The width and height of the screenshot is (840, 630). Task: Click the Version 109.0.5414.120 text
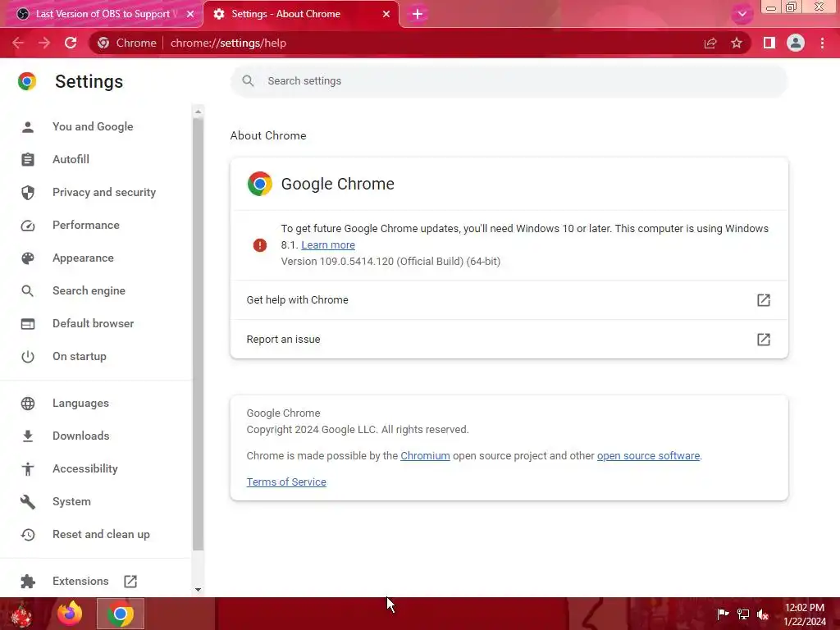(390, 262)
